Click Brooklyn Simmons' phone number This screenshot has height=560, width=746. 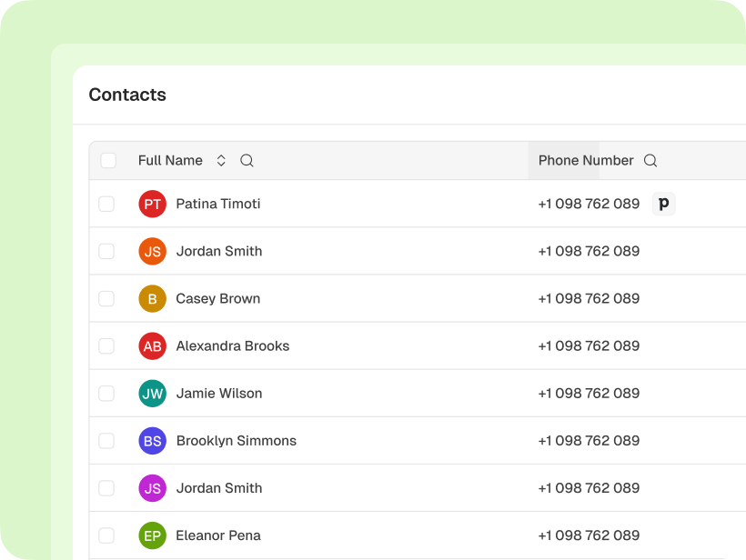[x=589, y=441]
